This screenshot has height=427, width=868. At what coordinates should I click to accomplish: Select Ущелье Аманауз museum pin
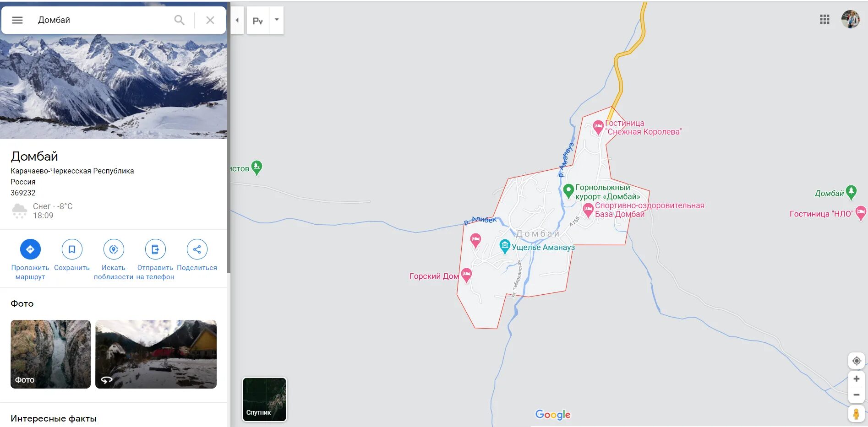point(504,246)
